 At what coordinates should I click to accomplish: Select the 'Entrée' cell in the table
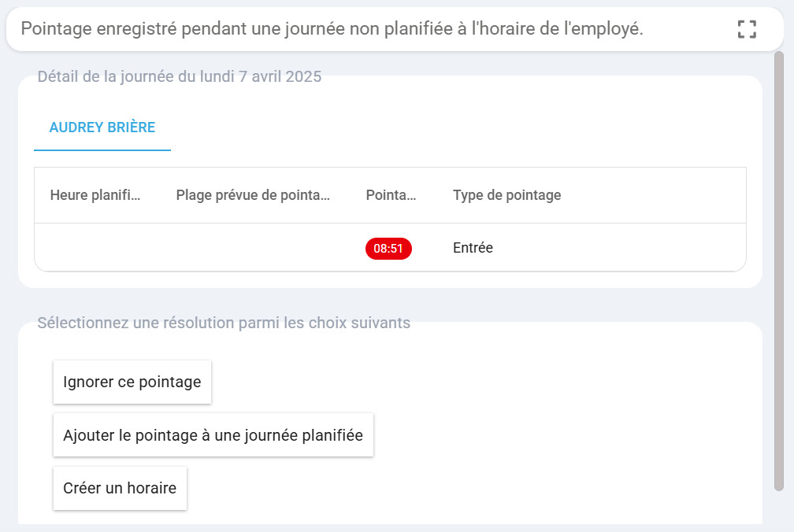point(473,248)
